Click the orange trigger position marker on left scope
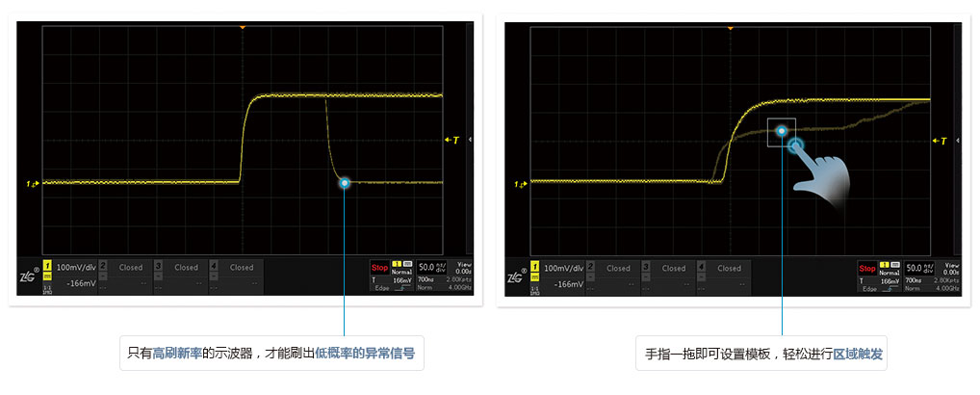Image resolution: width=980 pixels, height=395 pixels. 243,27
